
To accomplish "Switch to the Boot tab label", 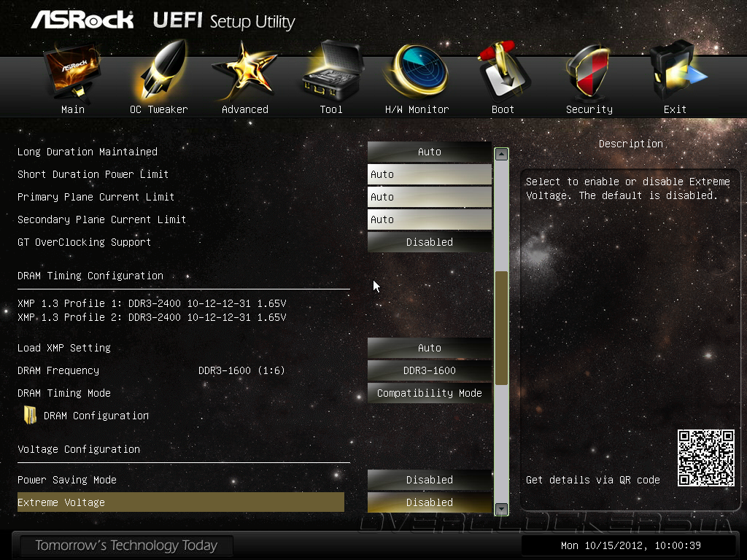I will click(x=503, y=109).
